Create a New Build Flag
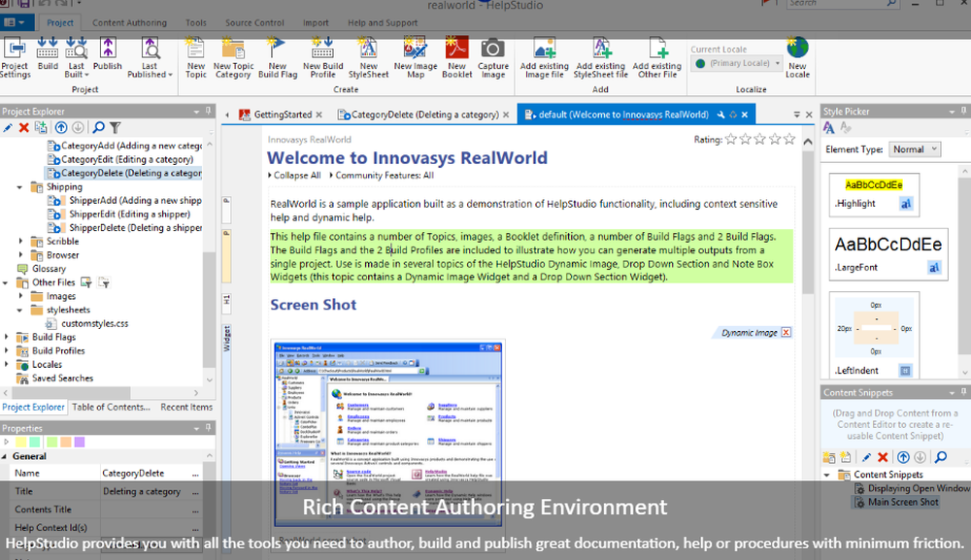Viewport: 971px width, 560px height. point(278,57)
